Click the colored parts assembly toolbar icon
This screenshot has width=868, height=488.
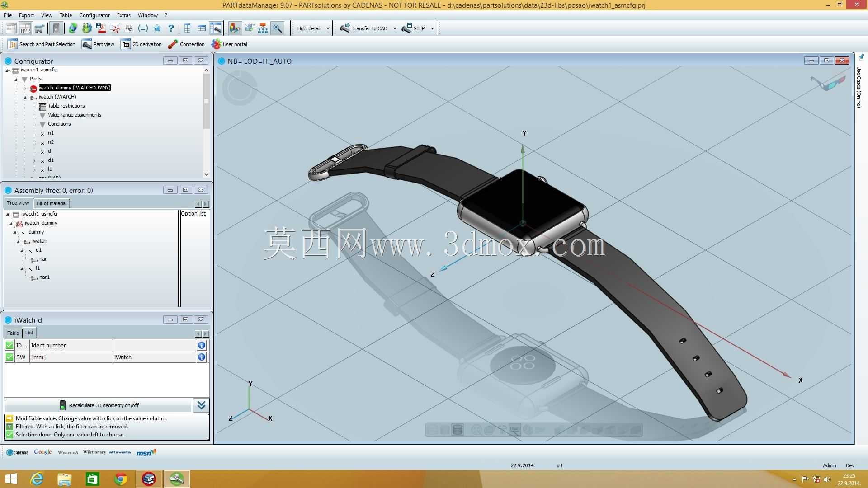tap(235, 28)
